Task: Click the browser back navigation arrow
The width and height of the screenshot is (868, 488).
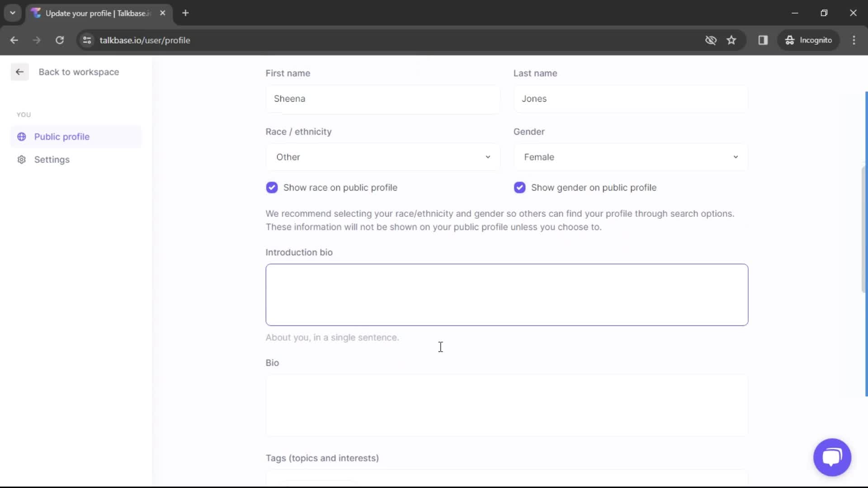Action: coord(14,40)
